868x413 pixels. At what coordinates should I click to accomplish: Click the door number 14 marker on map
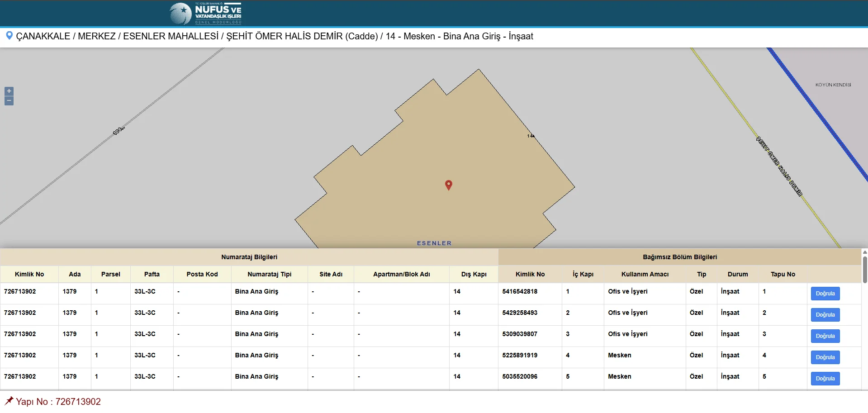click(531, 136)
